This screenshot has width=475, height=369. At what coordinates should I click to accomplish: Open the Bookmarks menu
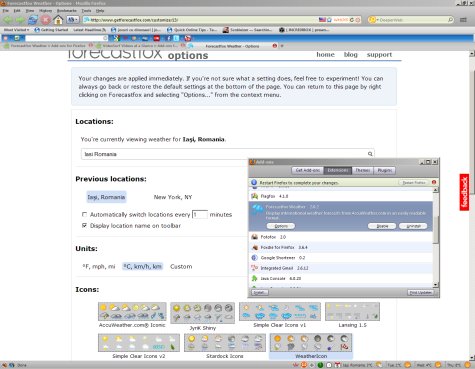(x=67, y=11)
